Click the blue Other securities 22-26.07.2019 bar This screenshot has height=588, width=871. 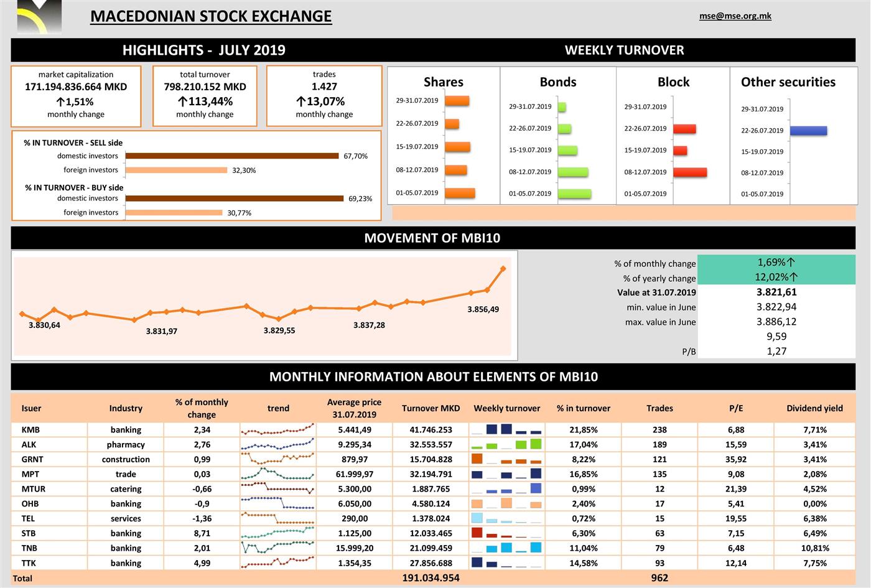click(x=808, y=131)
